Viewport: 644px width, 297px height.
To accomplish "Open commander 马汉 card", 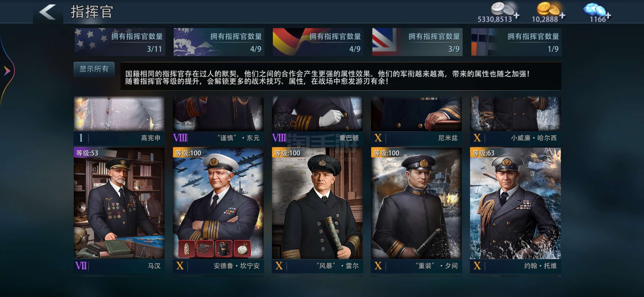I will click(x=119, y=210).
